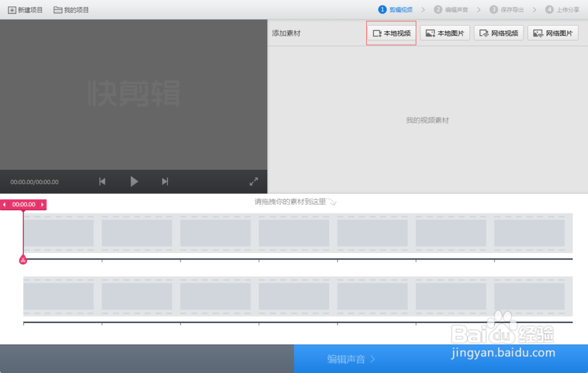This screenshot has height=373, width=588.
Task: Go to step 4 上传分享
Action: (563, 10)
